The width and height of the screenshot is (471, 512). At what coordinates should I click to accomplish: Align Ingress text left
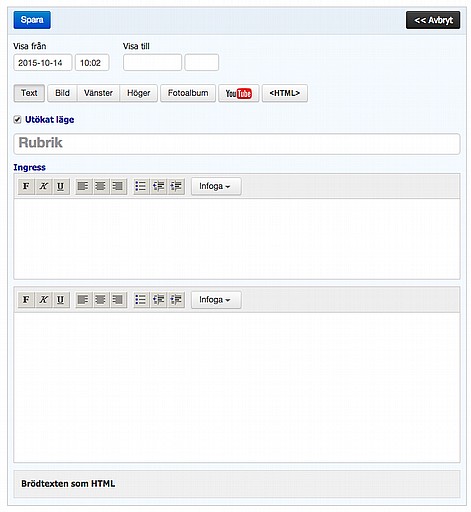(x=83, y=186)
